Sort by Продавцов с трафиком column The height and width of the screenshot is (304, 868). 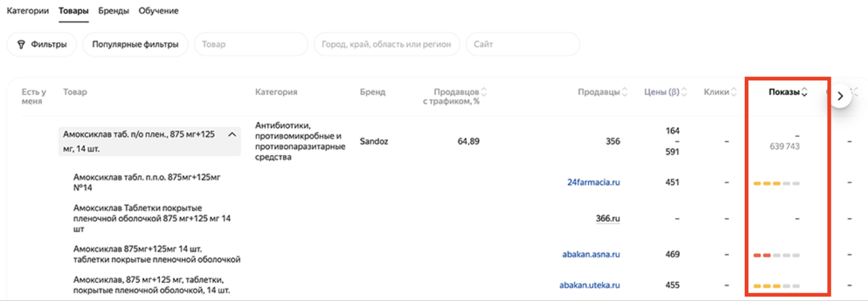(x=484, y=92)
